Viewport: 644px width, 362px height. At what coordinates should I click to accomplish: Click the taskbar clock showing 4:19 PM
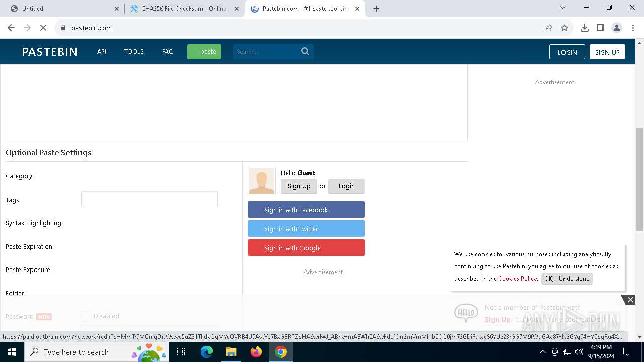pos(601,352)
